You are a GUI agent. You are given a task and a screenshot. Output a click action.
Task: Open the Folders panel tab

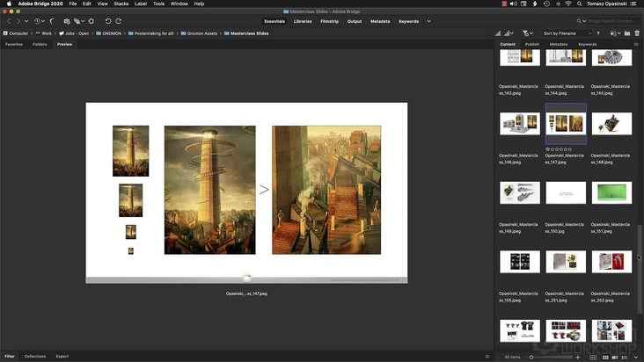40,44
